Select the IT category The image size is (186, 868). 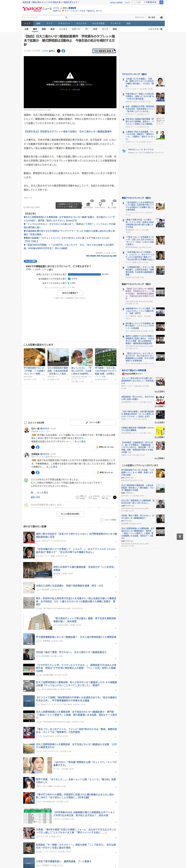click(x=86, y=29)
